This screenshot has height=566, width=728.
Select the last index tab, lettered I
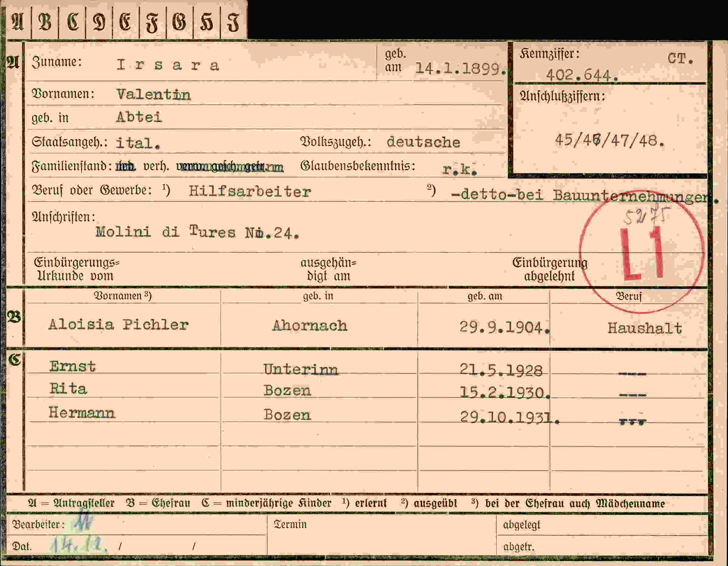[x=234, y=22]
